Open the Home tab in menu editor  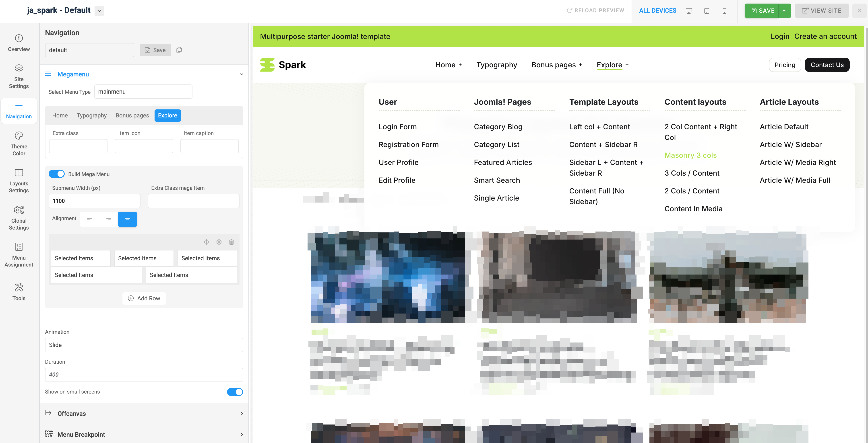pos(60,115)
